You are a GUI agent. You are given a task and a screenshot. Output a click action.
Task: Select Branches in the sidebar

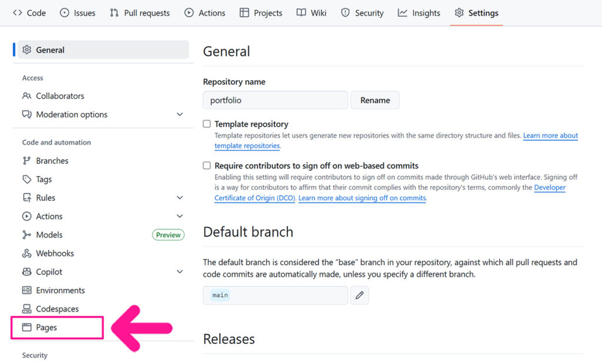point(52,161)
